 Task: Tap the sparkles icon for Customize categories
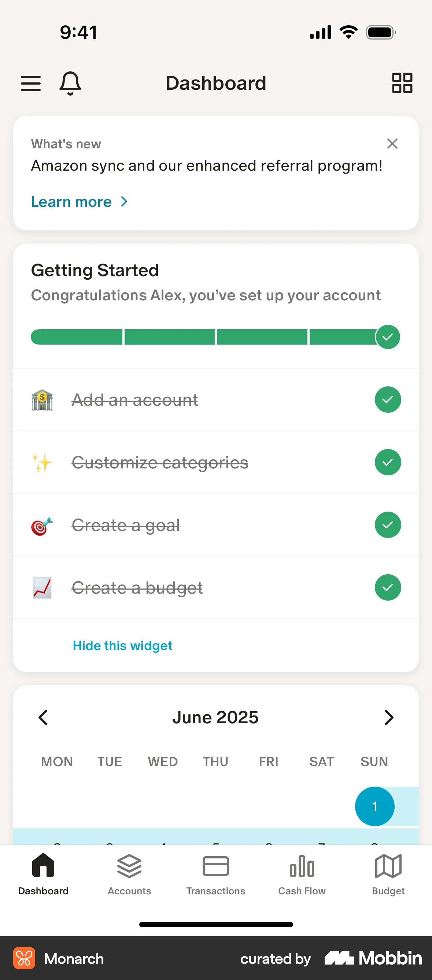tap(42, 463)
